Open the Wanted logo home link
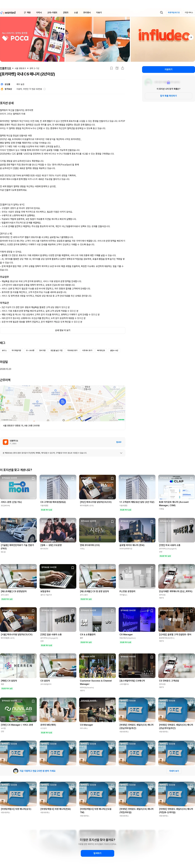Viewport: 195px width, 868px height. tap(8, 12)
